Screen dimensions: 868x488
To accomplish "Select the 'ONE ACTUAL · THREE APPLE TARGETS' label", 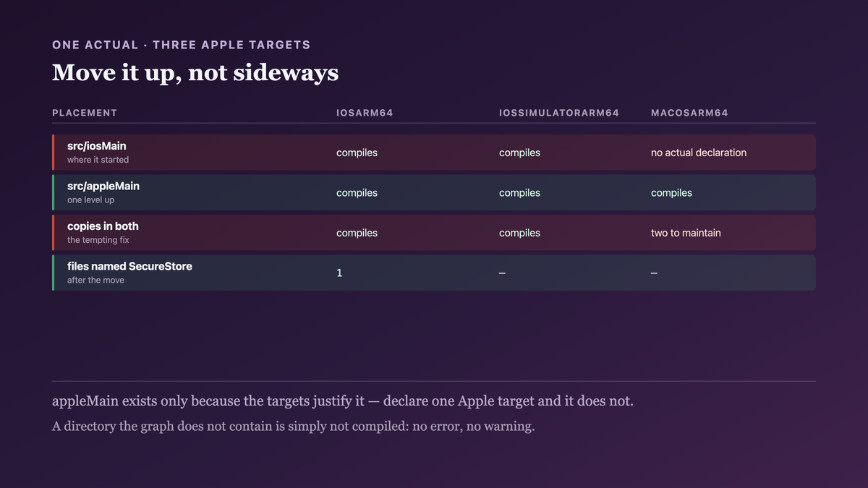I will [182, 45].
